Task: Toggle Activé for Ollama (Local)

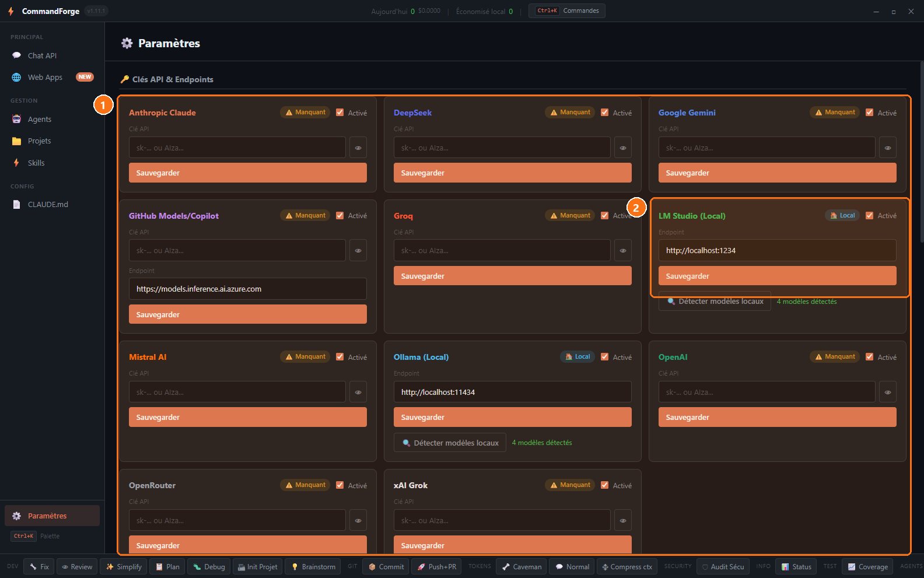Action: click(x=605, y=357)
